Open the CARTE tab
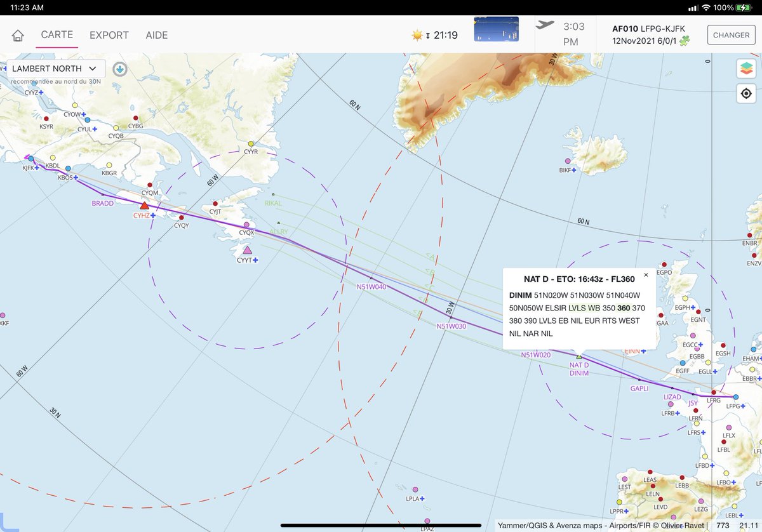The height and width of the screenshot is (532, 762). [x=57, y=35]
